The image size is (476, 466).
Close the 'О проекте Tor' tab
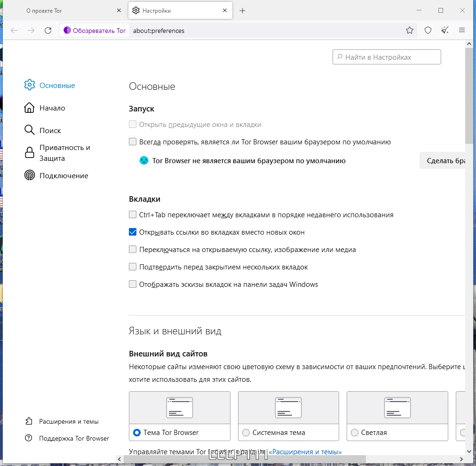[119, 11]
